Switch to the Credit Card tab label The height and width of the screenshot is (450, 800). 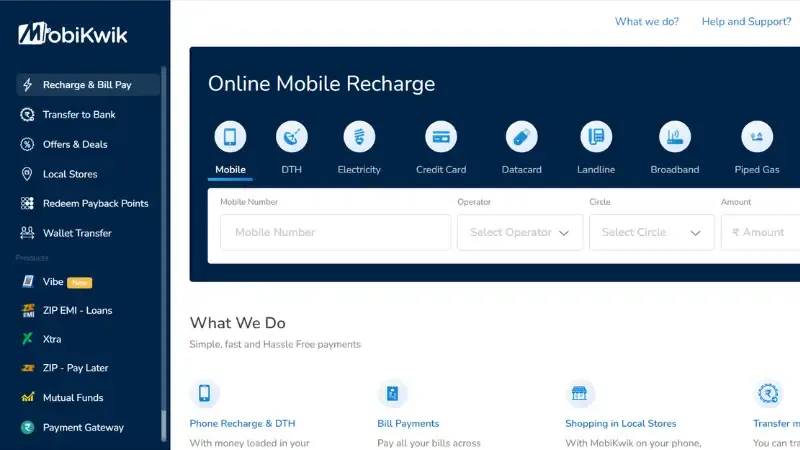coord(441,170)
